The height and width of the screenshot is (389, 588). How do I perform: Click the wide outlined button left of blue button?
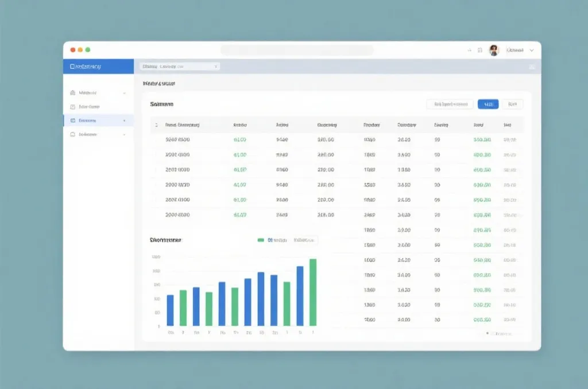(x=450, y=104)
